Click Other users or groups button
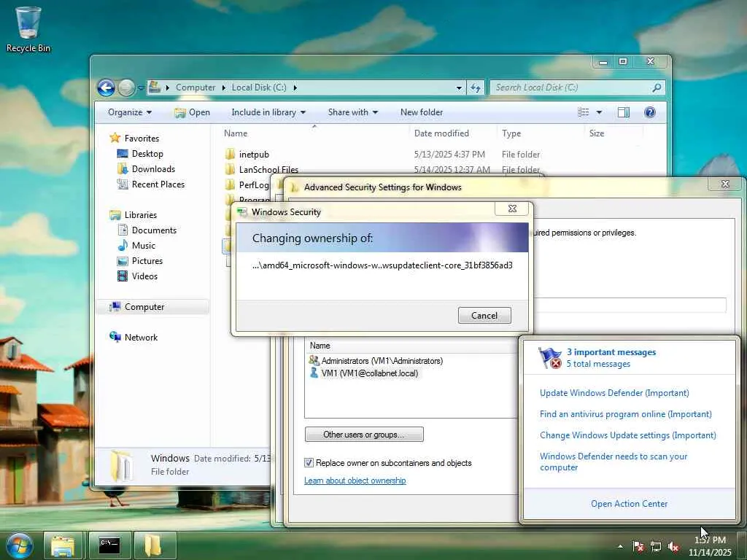This screenshot has width=747, height=560. 364,435
